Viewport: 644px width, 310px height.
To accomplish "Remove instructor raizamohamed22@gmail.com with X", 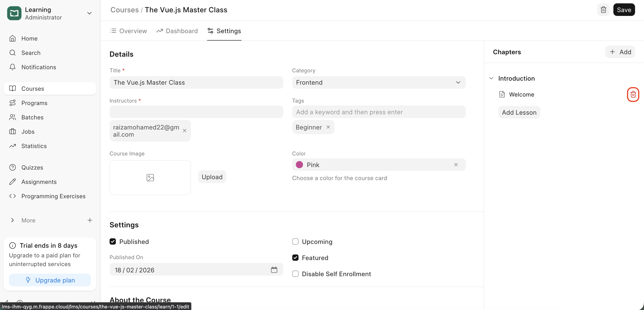I will [x=184, y=131].
